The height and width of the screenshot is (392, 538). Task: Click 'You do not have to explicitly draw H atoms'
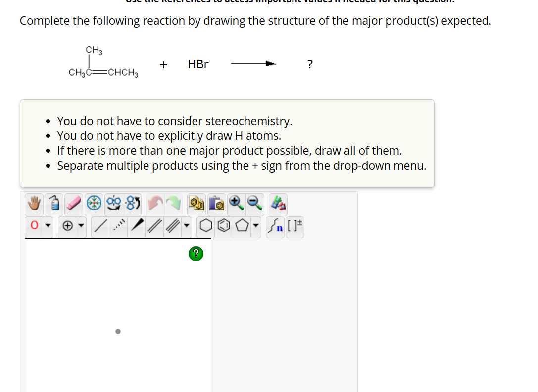pos(169,136)
